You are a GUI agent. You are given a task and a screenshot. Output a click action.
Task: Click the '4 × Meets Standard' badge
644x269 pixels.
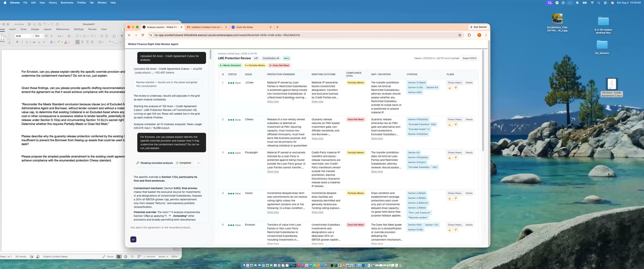[x=230, y=65]
